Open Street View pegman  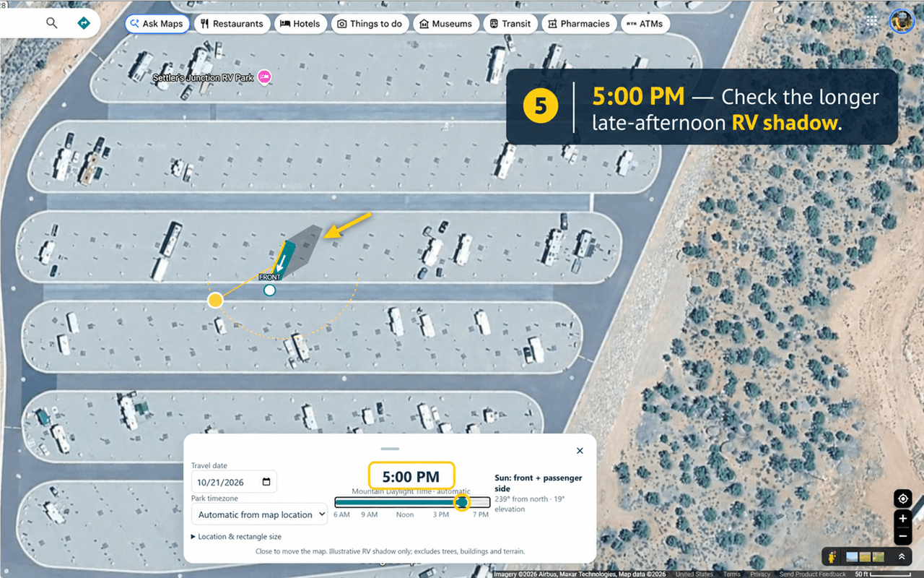pyautogui.click(x=833, y=557)
